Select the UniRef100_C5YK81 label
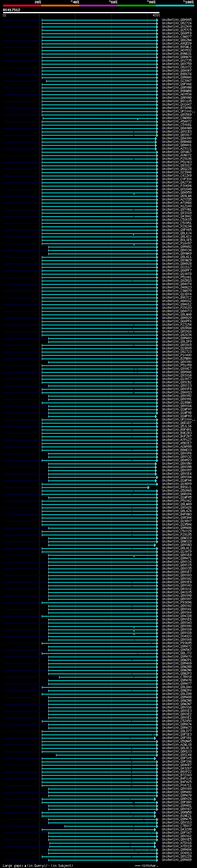This screenshot has width=197, height=868. click(x=177, y=125)
